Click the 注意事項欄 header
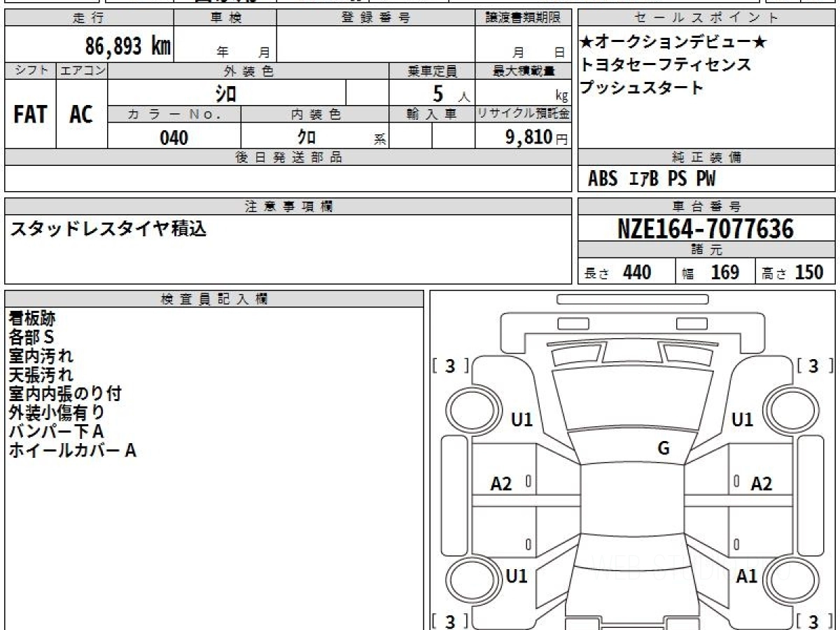This screenshot has height=630, width=840. pyautogui.click(x=288, y=206)
